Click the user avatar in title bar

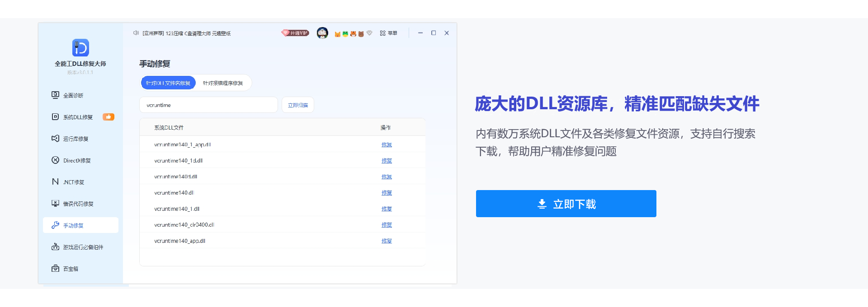coord(322,33)
